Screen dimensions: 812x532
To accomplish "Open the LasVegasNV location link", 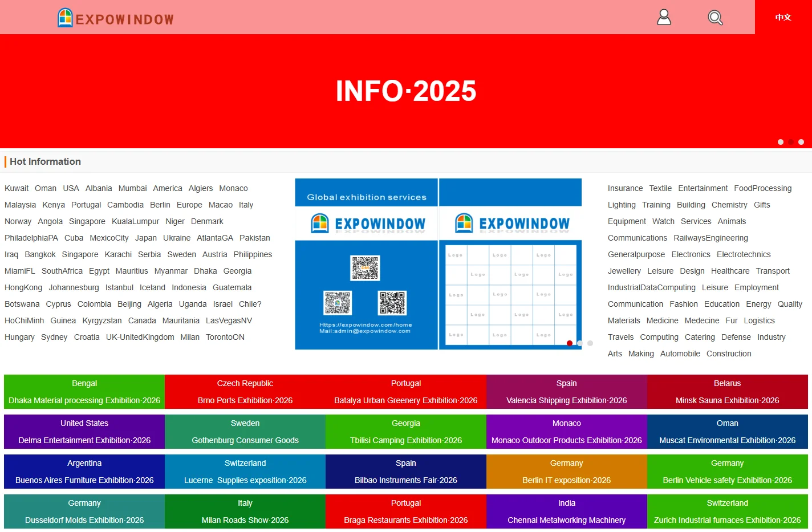I will coord(229,320).
